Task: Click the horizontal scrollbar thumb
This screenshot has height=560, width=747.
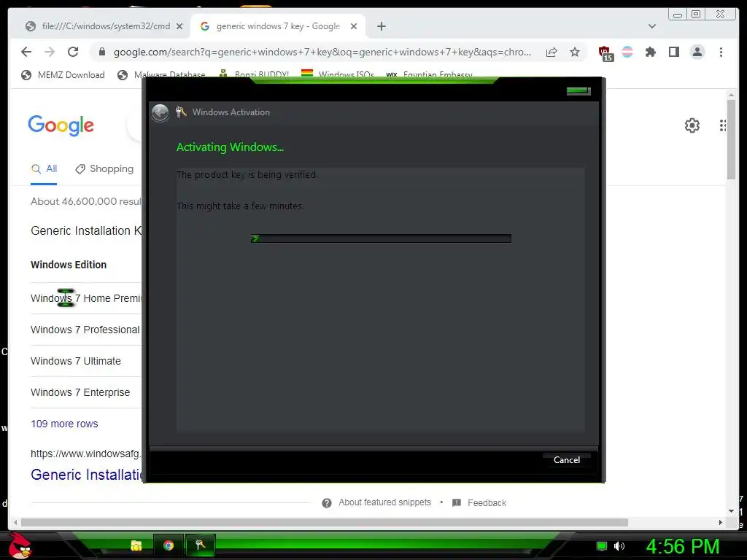Action: [x=325, y=522]
